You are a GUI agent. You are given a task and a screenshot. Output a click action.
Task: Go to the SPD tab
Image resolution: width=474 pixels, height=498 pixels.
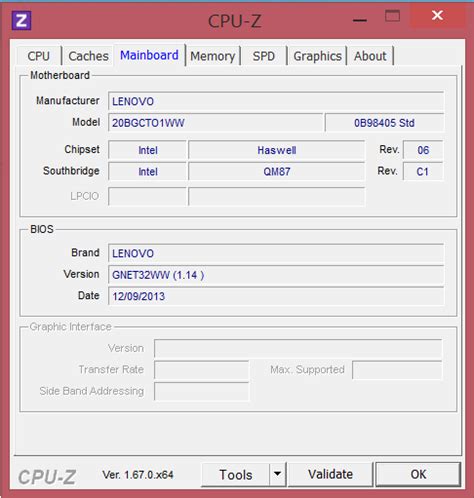tap(263, 56)
